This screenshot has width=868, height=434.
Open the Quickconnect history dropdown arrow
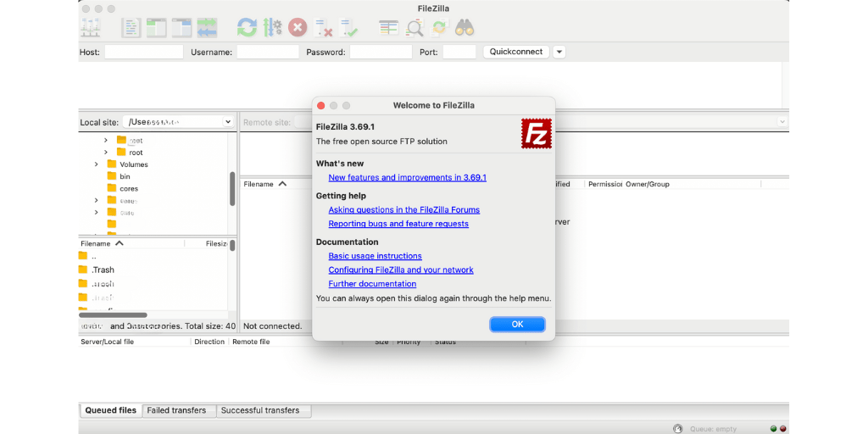coord(559,52)
